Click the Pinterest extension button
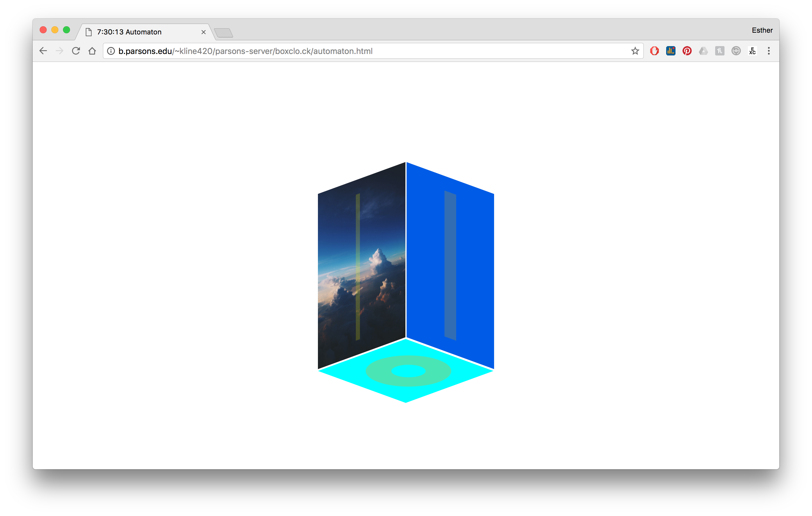 [687, 51]
